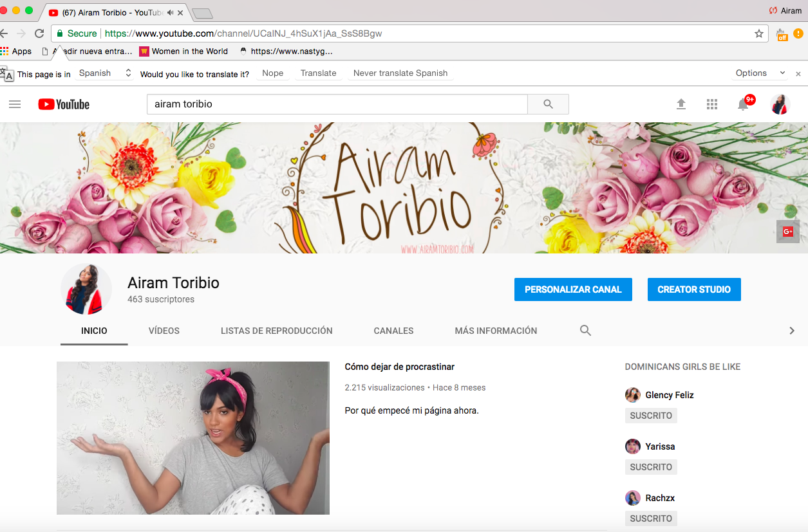Viewport: 808px width, 532px height.
Task: Click the Translate button
Action: pos(319,73)
